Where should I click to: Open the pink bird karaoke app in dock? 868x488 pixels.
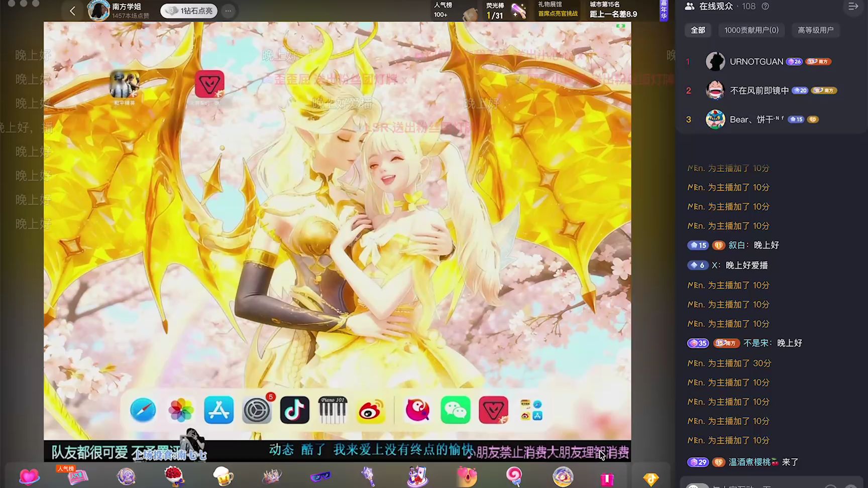(x=417, y=410)
